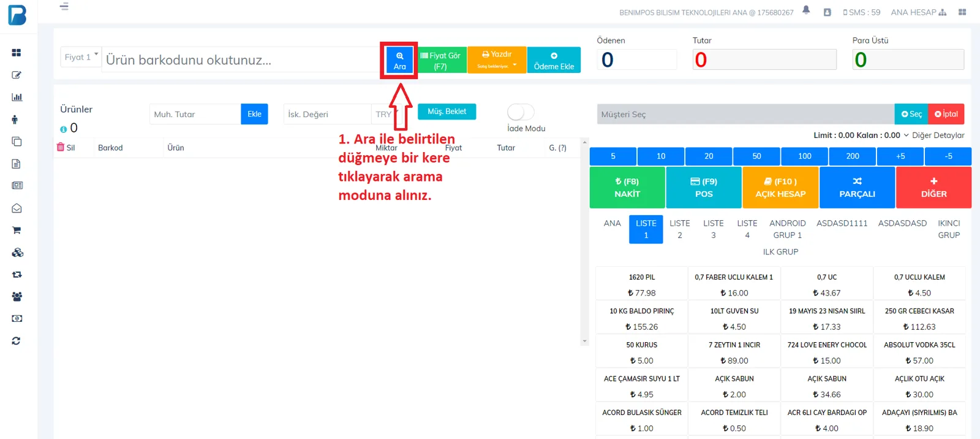The height and width of the screenshot is (439, 980).
Task: Open the dashboard grid icon in sidebar
Action: point(17,53)
